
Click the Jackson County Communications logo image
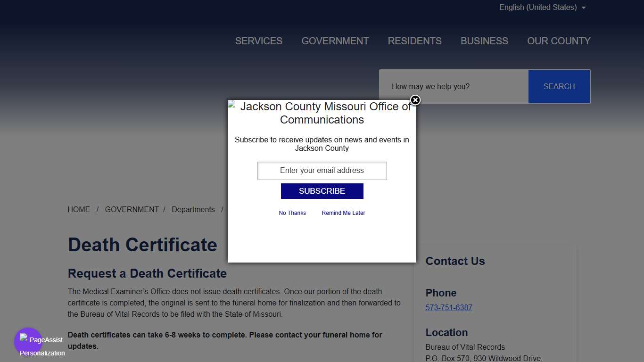point(322,113)
